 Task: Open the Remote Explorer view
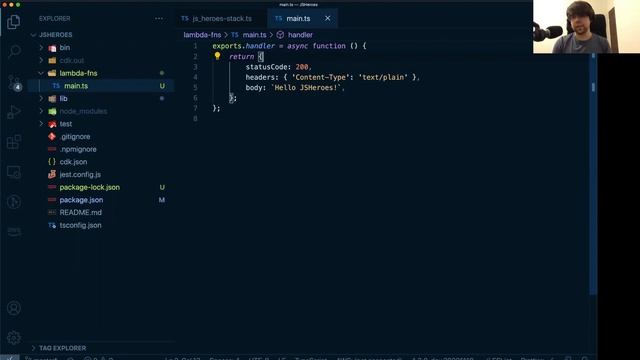14,172
